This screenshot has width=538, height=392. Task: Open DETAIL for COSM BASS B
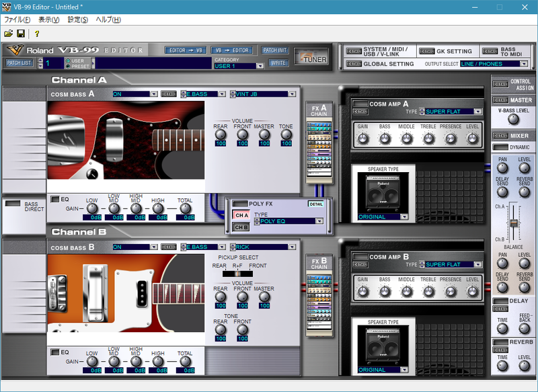169,247
